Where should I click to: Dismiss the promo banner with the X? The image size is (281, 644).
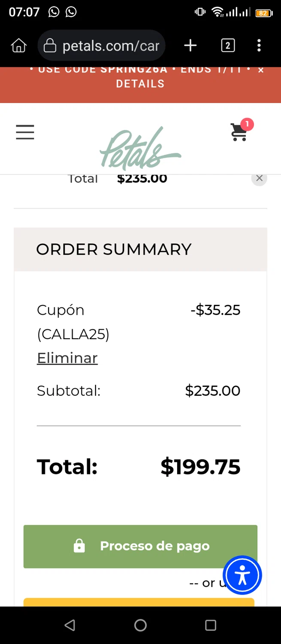(261, 70)
